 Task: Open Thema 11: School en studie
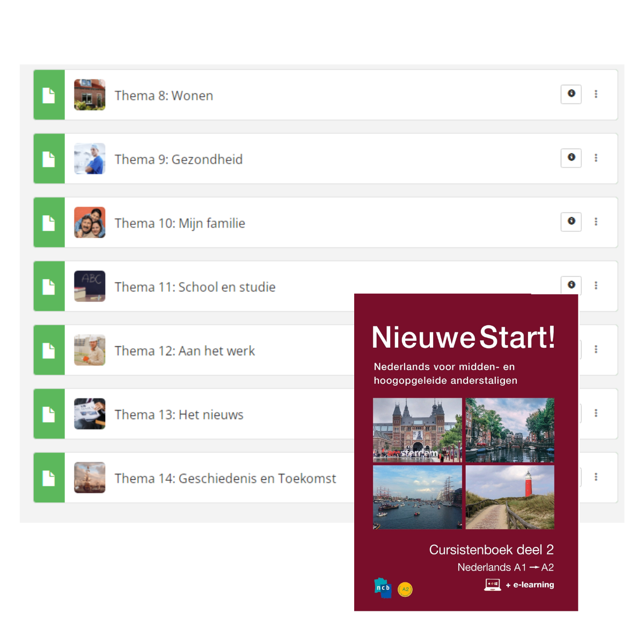[x=195, y=287]
